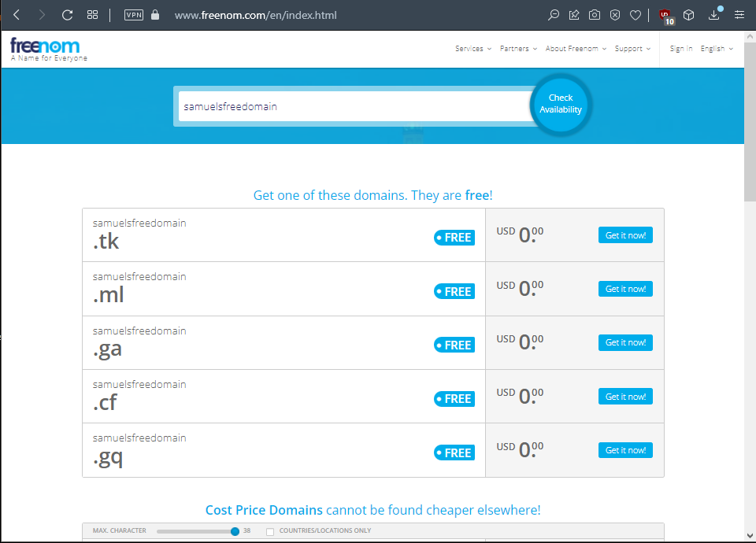Click the FREE badge for .gq
This screenshot has height=543, width=756.
point(454,453)
